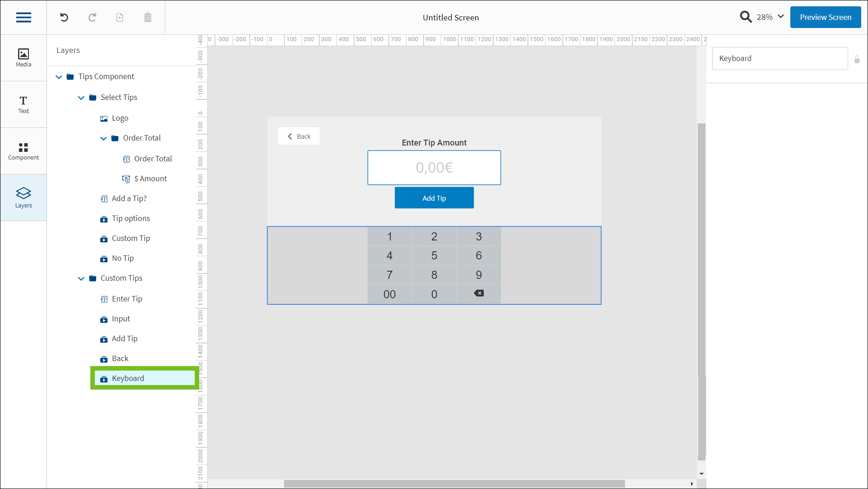Click the keypad backspace key

(479, 294)
